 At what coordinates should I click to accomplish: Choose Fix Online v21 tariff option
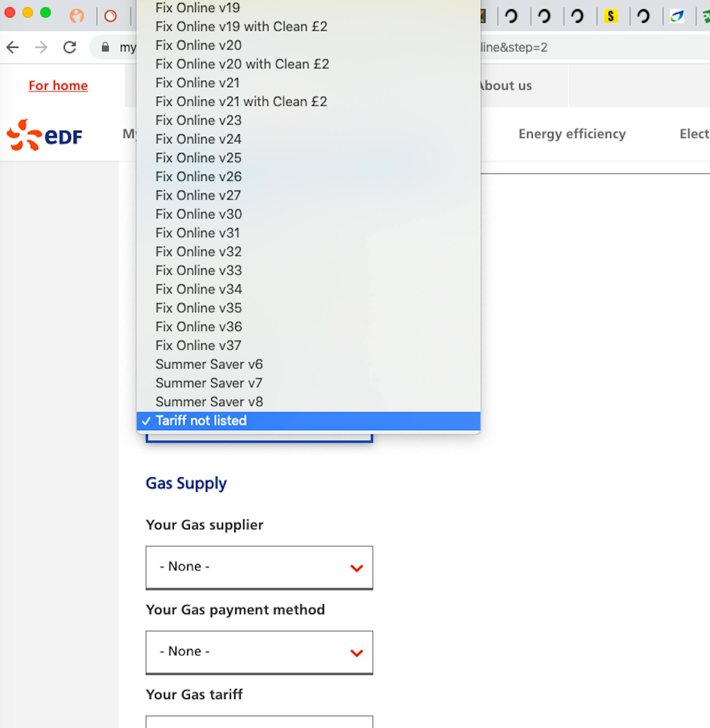tap(308, 83)
